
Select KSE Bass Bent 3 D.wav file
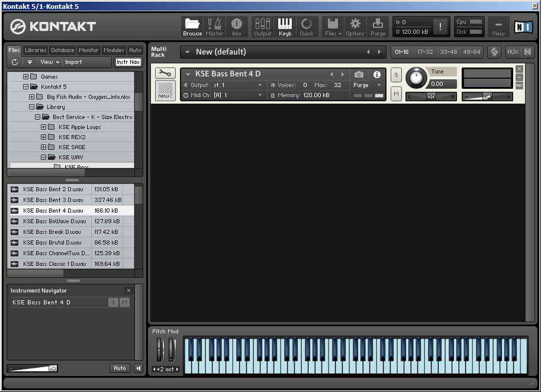[x=70, y=200]
